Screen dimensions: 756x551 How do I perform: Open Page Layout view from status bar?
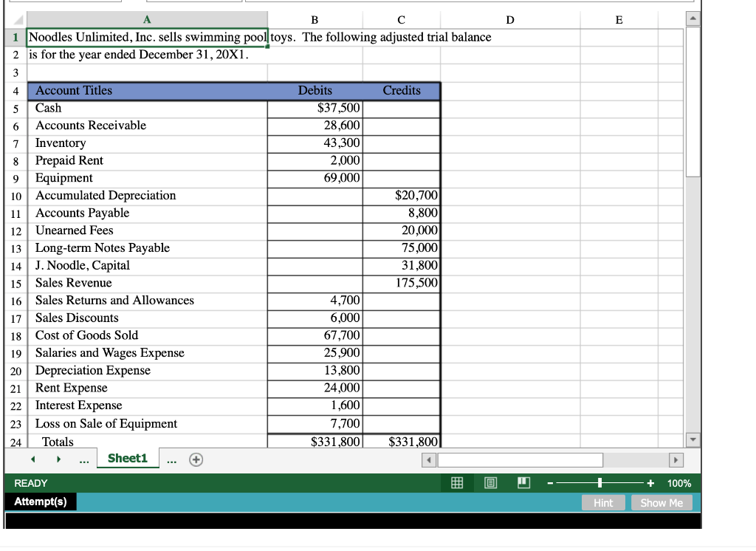click(x=489, y=483)
